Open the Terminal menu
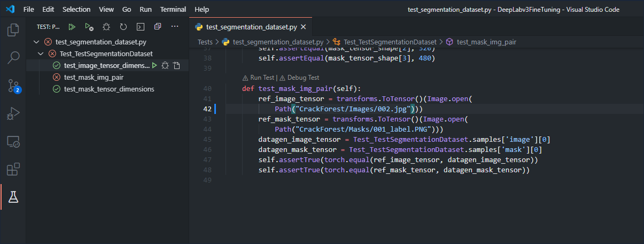This screenshot has width=644, height=244. [173, 10]
